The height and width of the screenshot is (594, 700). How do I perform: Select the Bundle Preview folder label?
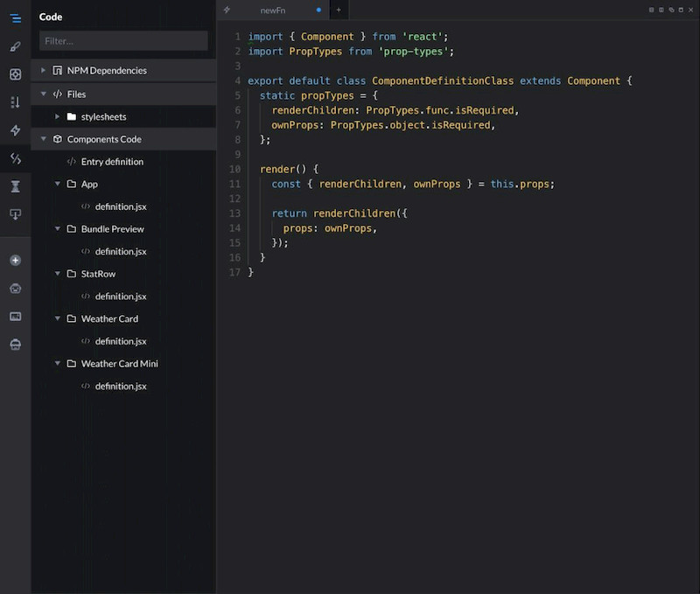pos(113,229)
